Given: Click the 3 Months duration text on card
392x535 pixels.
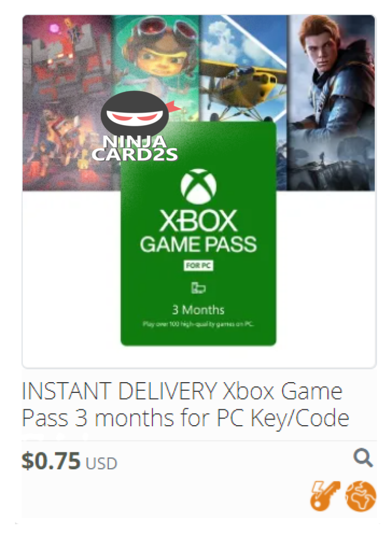Looking at the screenshot, I should pos(198,309).
